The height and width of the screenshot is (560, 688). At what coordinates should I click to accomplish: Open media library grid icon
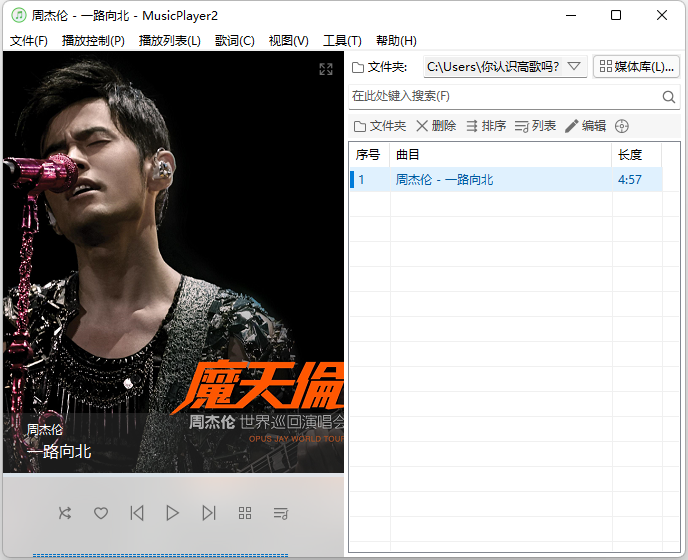[245, 513]
